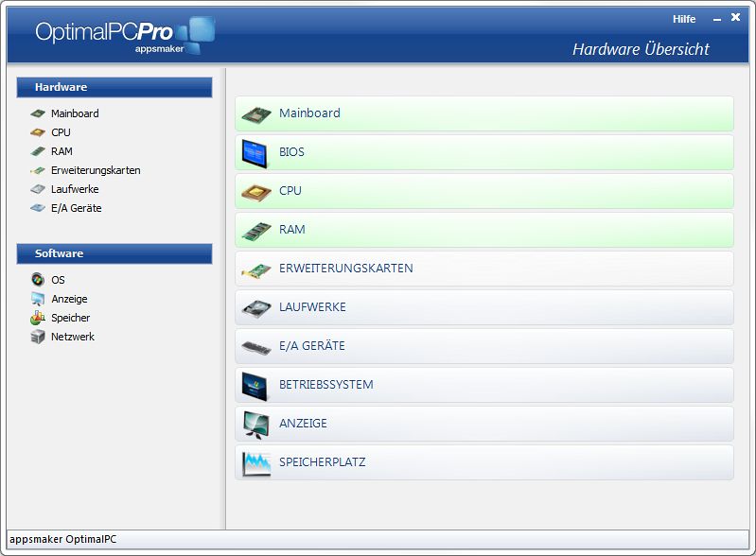Click the large Mainboard icon in the overview list
The height and width of the screenshot is (556, 756).
tap(256, 114)
